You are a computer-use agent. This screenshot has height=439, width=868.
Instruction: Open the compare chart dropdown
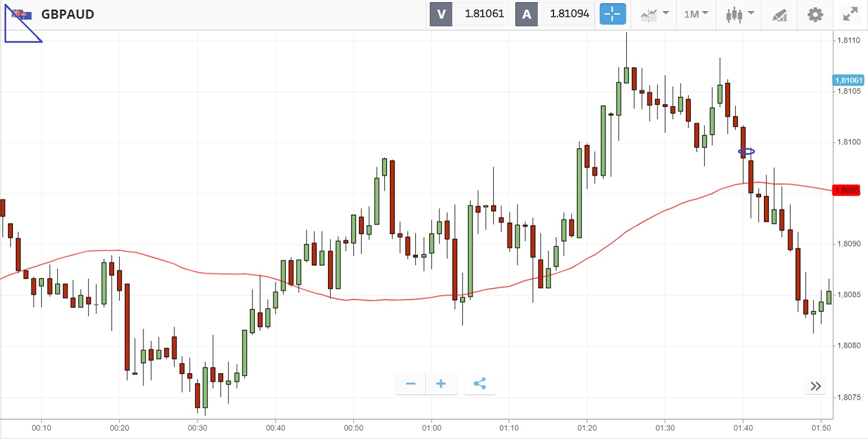click(654, 14)
